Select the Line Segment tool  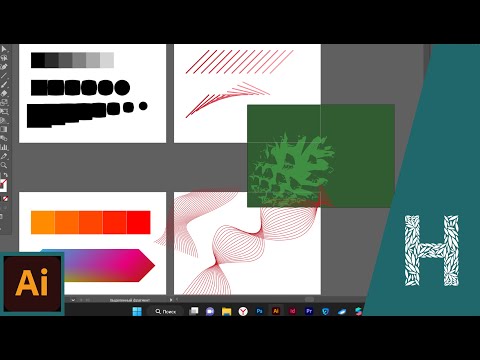[4, 76]
